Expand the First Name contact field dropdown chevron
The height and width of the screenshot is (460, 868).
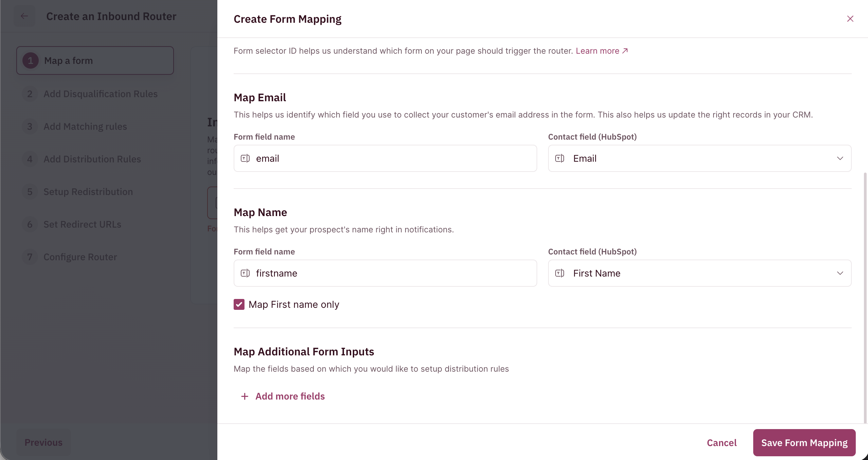point(840,273)
